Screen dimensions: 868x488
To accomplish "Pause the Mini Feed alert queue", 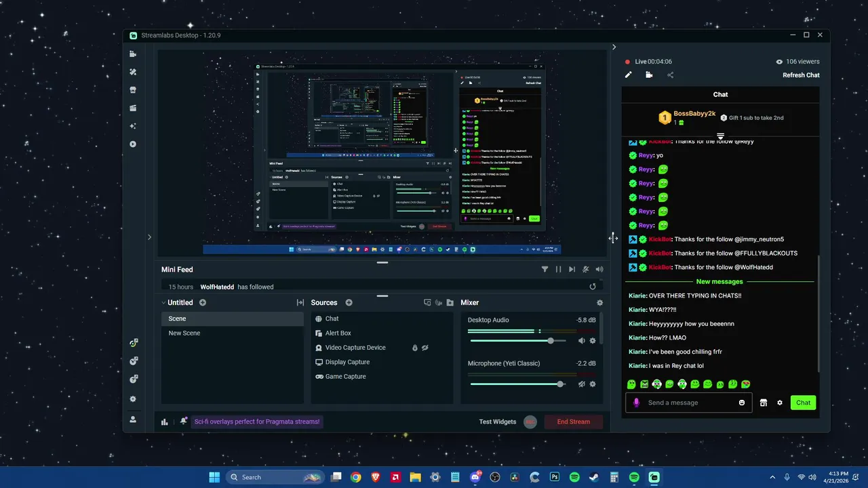I will [558, 269].
